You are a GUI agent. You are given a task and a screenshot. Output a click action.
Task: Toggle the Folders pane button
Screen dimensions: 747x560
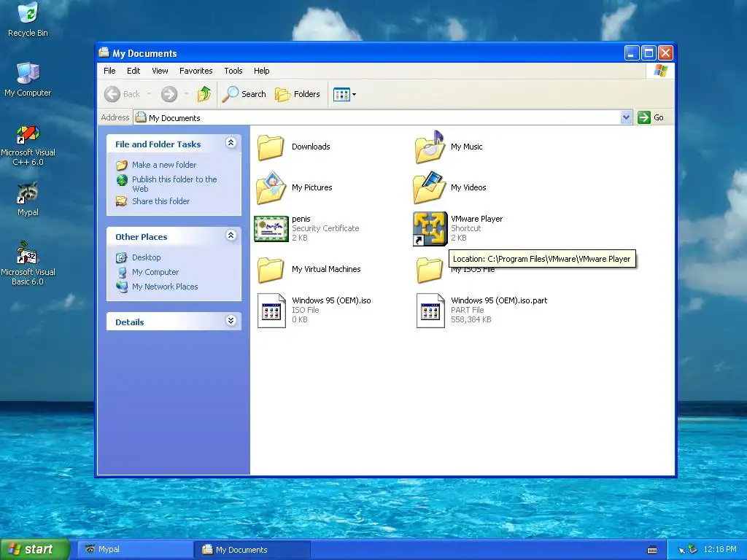click(298, 94)
